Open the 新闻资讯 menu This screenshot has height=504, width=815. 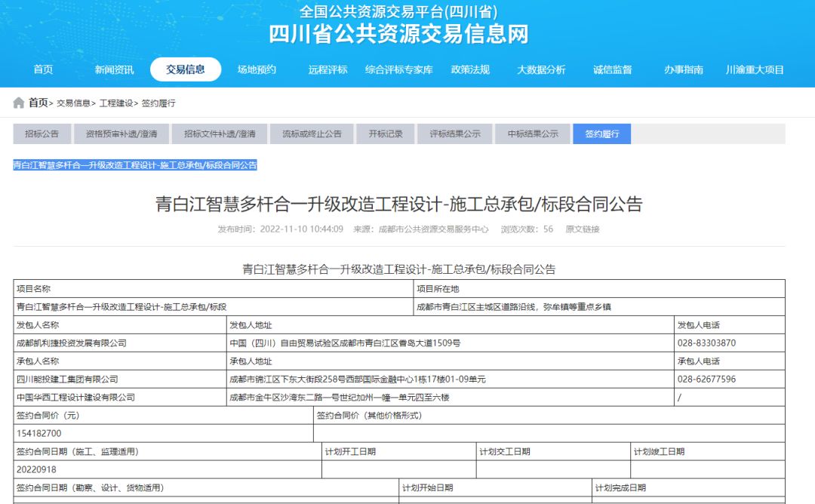click(114, 69)
